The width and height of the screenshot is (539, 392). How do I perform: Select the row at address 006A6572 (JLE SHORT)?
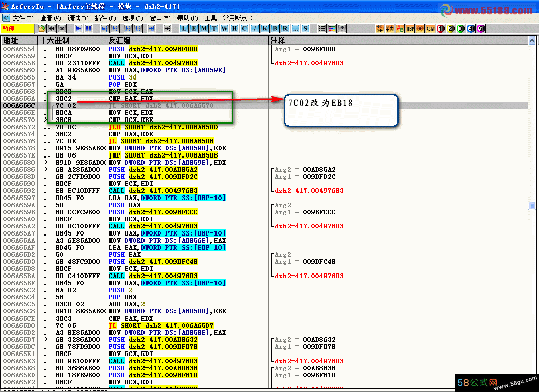click(x=264, y=127)
